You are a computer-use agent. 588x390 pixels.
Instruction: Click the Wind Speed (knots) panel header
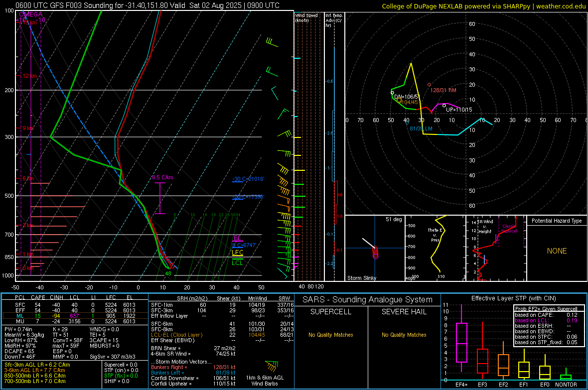(x=306, y=17)
